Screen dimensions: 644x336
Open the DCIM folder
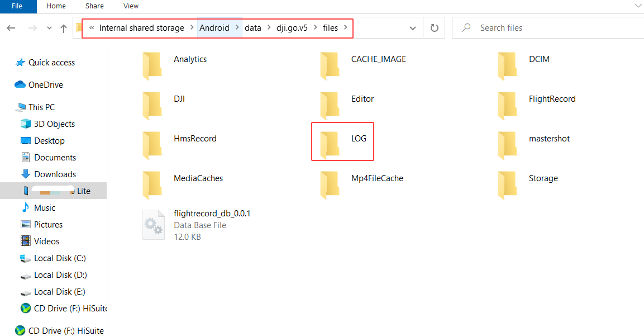pos(539,59)
